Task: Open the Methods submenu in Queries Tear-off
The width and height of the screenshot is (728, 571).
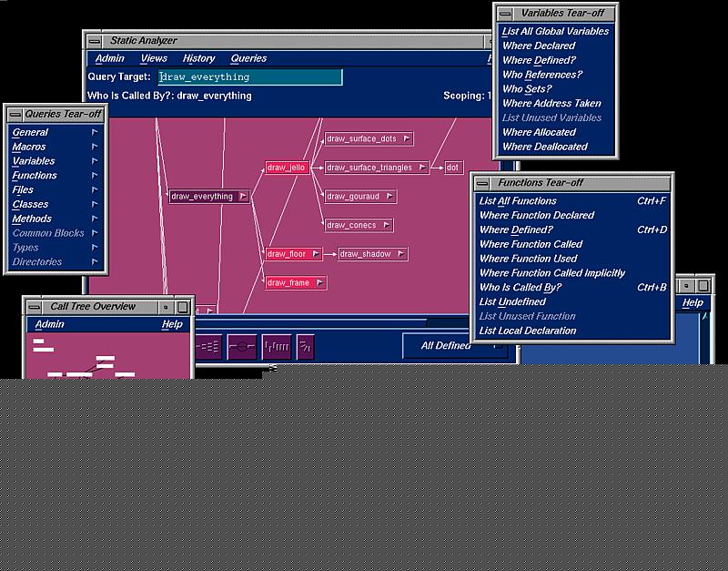Action: pyautogui.click(x=56, y=219)
